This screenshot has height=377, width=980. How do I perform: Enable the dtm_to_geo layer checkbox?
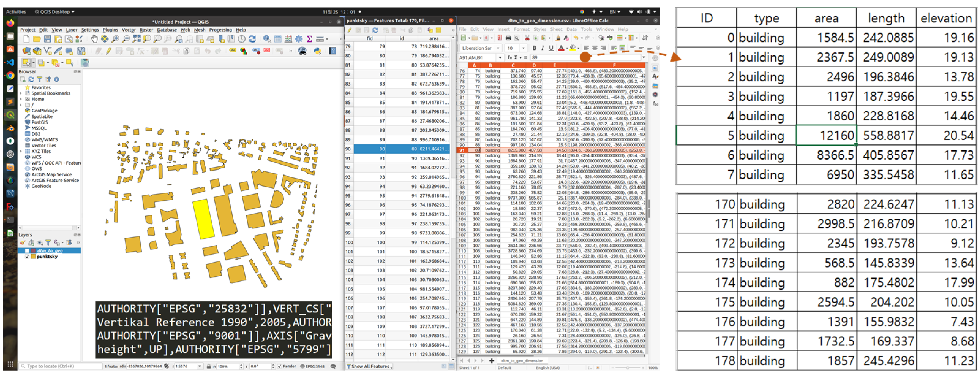pos(27,251)
